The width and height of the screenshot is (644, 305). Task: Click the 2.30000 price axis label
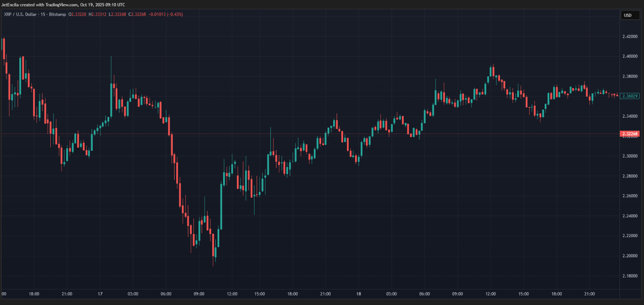point(630,156)
